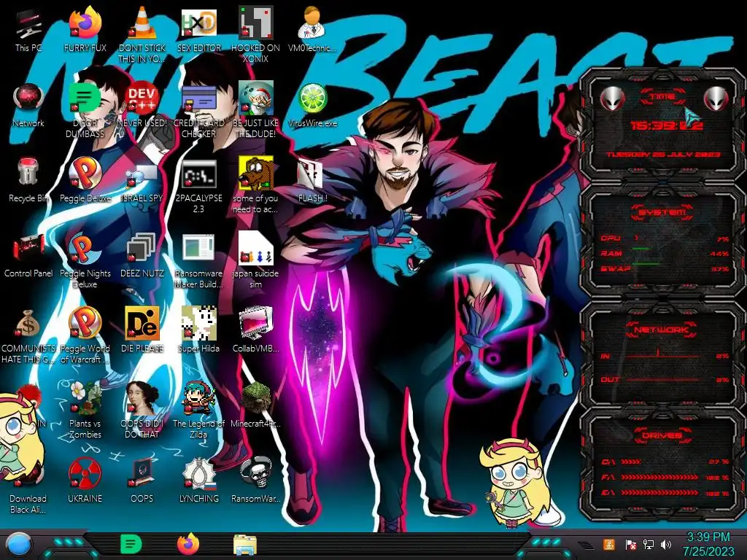Screen dimensions: 747x560
Task: Open the Peggle World of Warcraft icon
Action: pyautogui.click(x=85, y=335)
